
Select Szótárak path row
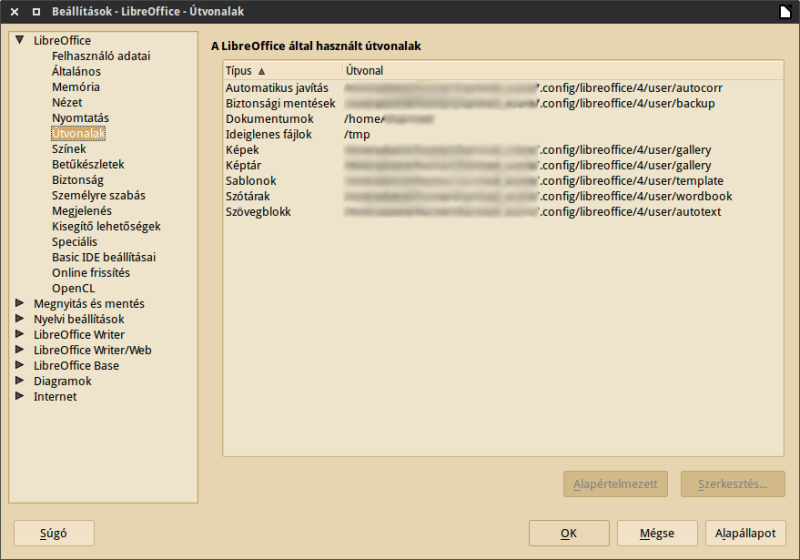[x=503, y=196]
